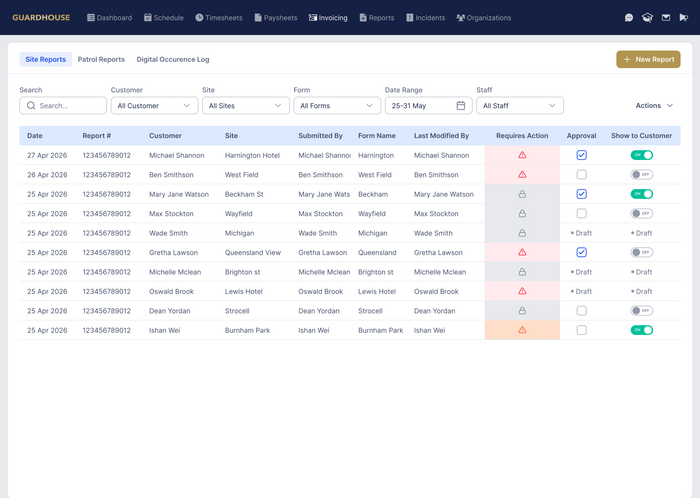This screenshot has height=498, width=700.
Task: Click the warning icon for Michael Shannon's report
Action: (522, 155)
